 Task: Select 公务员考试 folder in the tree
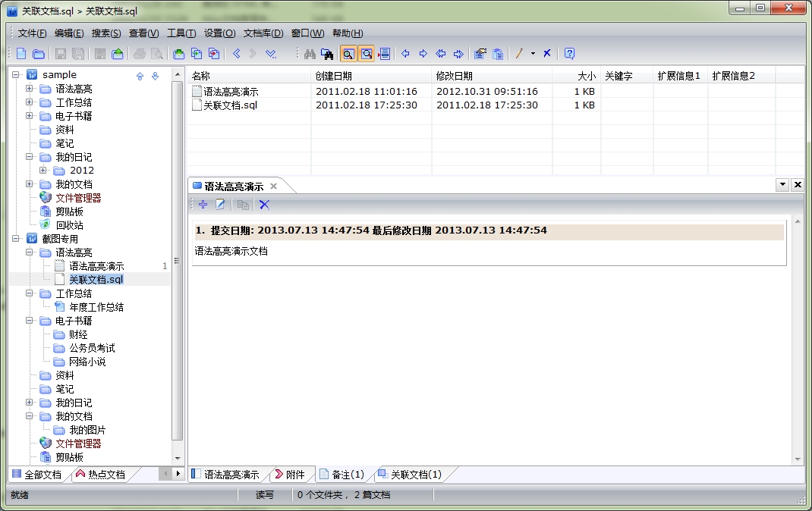[92, 348]
